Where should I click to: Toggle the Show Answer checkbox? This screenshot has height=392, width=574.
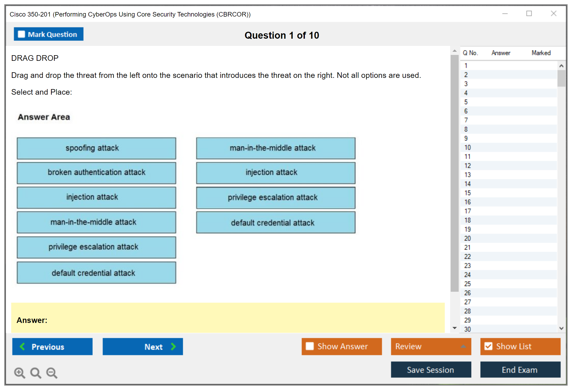coord(310,346)
